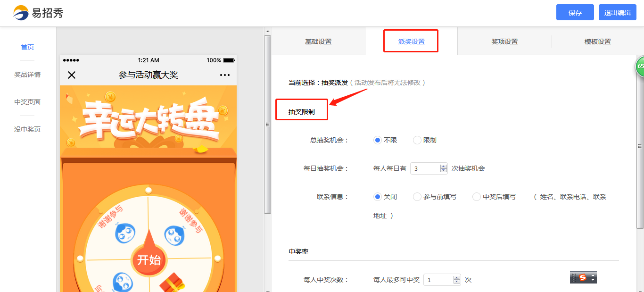Decrease 每人最多可中奖 stepper value
This screenshot has height=292, width=644.
456,282
